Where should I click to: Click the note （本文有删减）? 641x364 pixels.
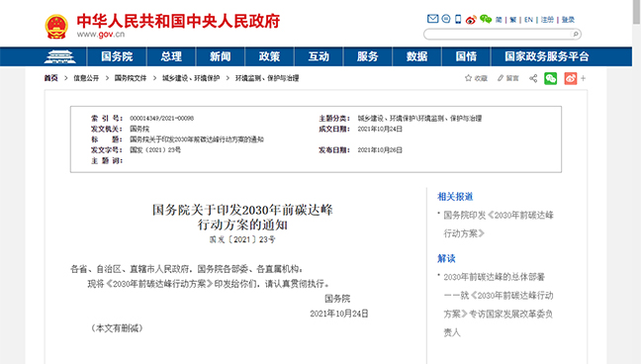117,328
